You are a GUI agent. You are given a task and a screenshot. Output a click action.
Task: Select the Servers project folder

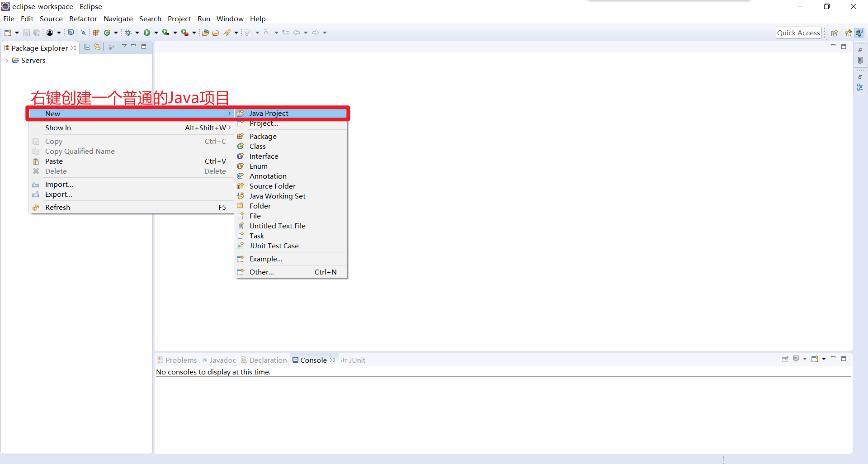(28, 61)
